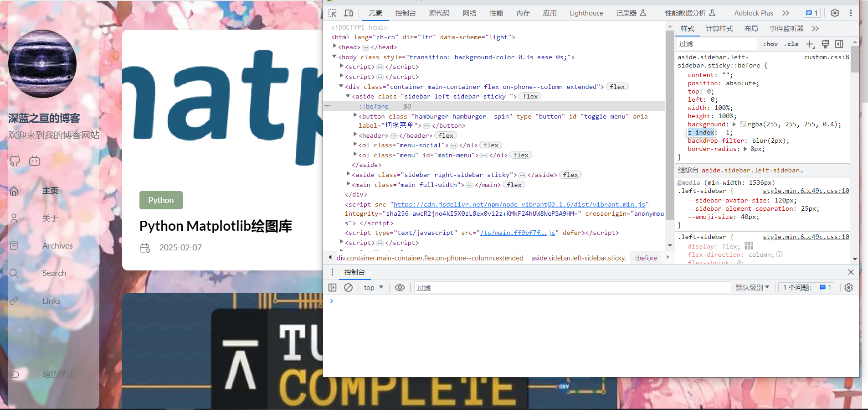Open the default log level dropdown
The width and height of the screenshot is (868, 410).
pyautogui.click(x=753, y=287)
